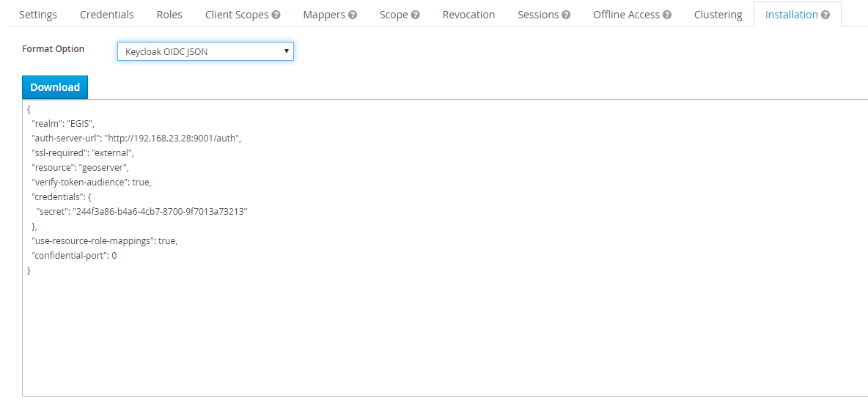The height and width of the screenshot is (409, 868).
Task: Click the question mark icon next to Mappers
Action: 353,15
